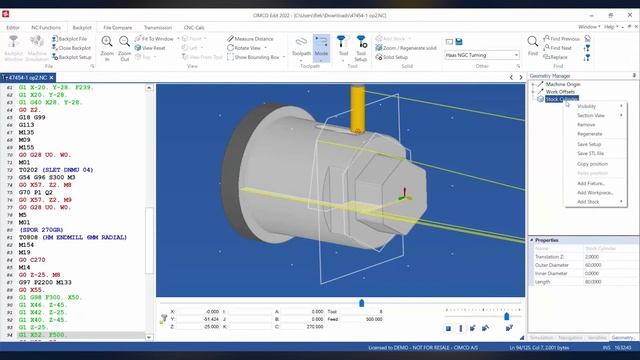
Task: Click the window icon beside the save icon
Action: click(449, 42)
